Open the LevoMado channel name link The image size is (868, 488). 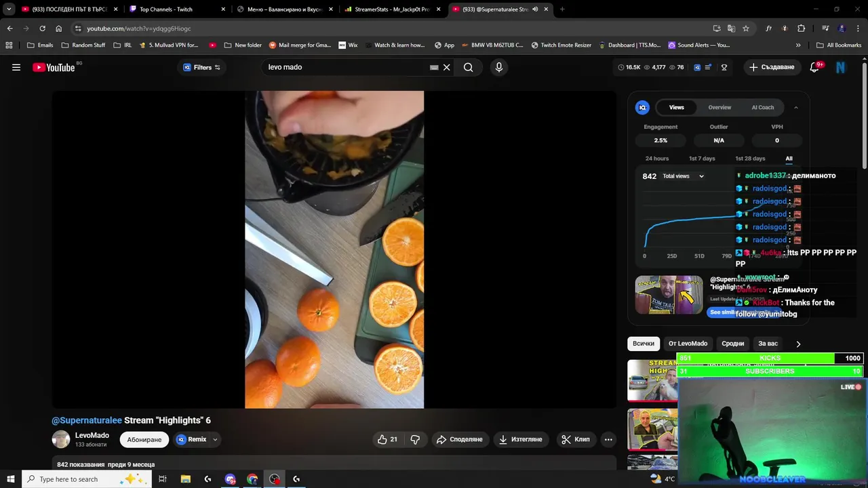point(92,435)
